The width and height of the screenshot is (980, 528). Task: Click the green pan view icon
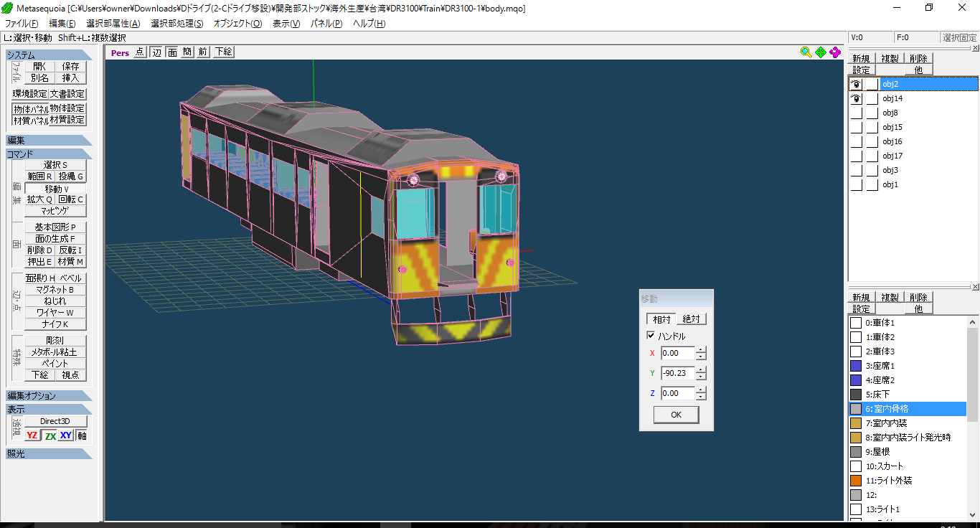coord(820,52)
